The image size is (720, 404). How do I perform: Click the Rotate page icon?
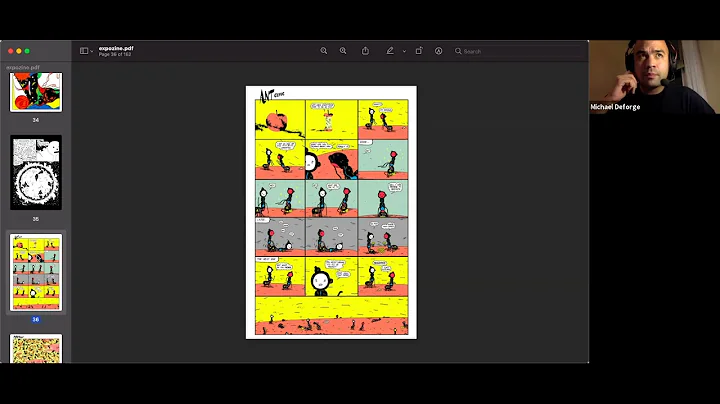click(x=419, y=51)
